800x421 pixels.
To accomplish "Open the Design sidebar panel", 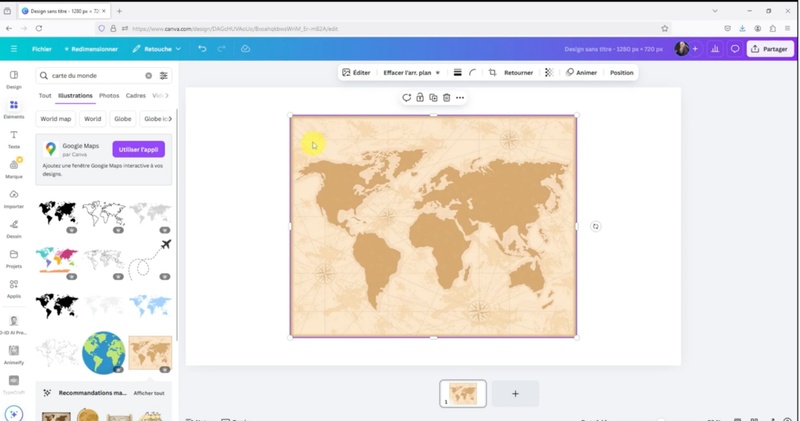I will (14, 79).
